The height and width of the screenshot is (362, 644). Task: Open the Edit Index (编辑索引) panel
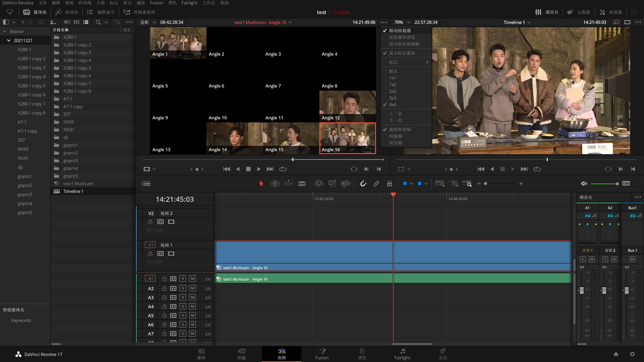(x=100, y=12)
